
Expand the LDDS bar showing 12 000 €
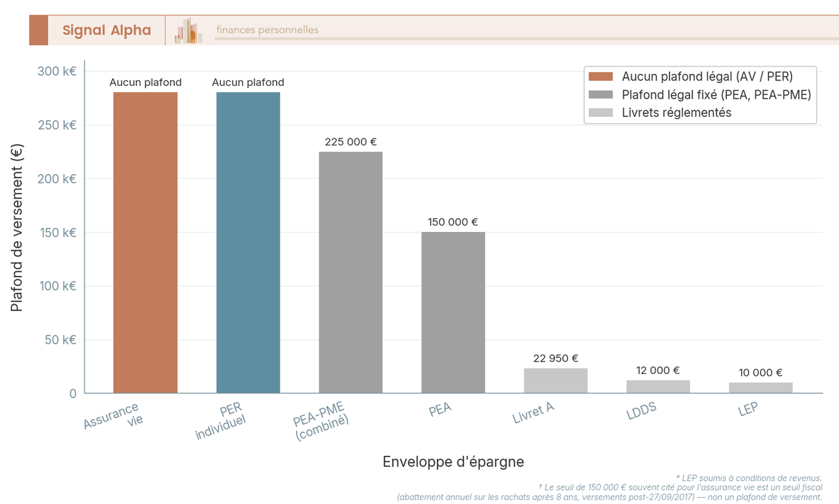tap(659, 385)
